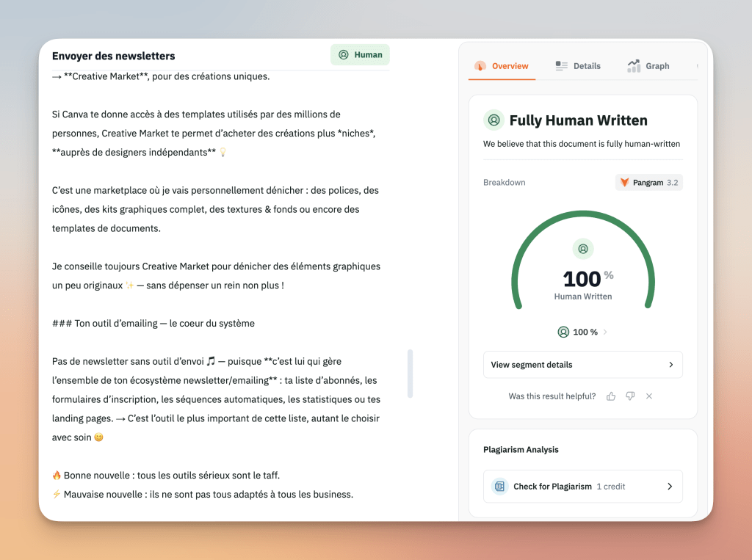Click the document text scrollbar
The width and height of the screenshot is (752, 560).
click(410, 373)
